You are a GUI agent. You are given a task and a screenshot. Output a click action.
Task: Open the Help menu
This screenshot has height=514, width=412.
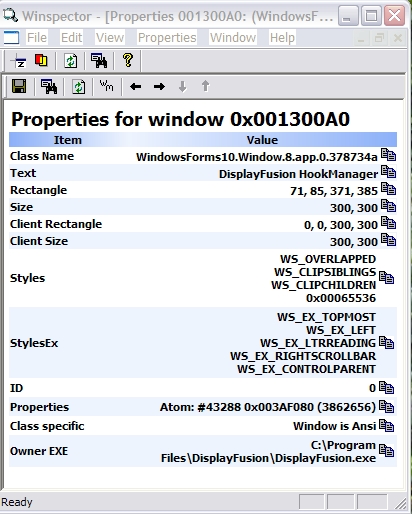pos(282,38)
